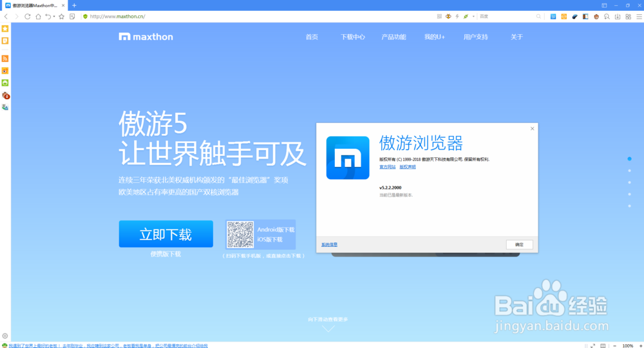Click the monkey face extension icon
644x348 pixels.
[596, 17]
